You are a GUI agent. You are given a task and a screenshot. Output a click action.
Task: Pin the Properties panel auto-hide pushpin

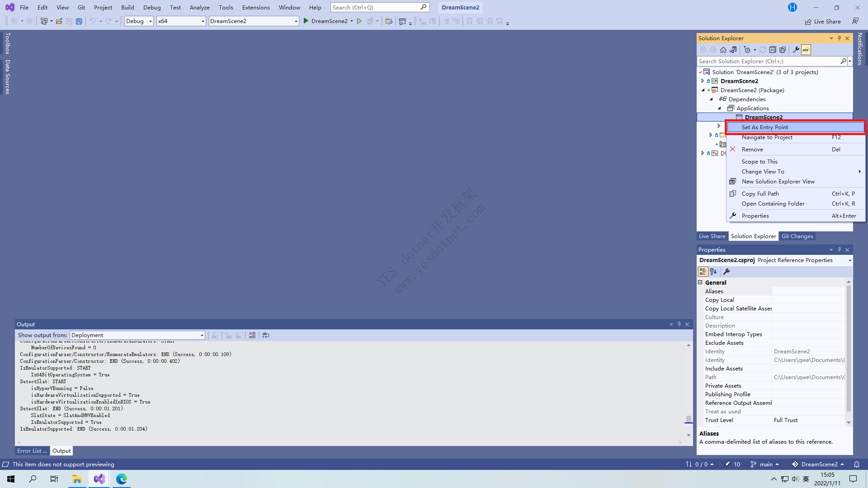[840, 250]
